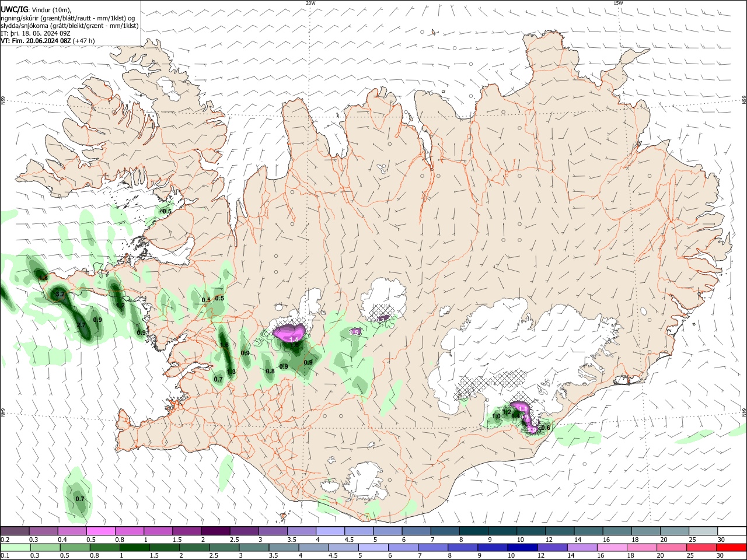Select the 'rigning/skúrir' legend description line
747x560 pixels.
coord(67,17)
